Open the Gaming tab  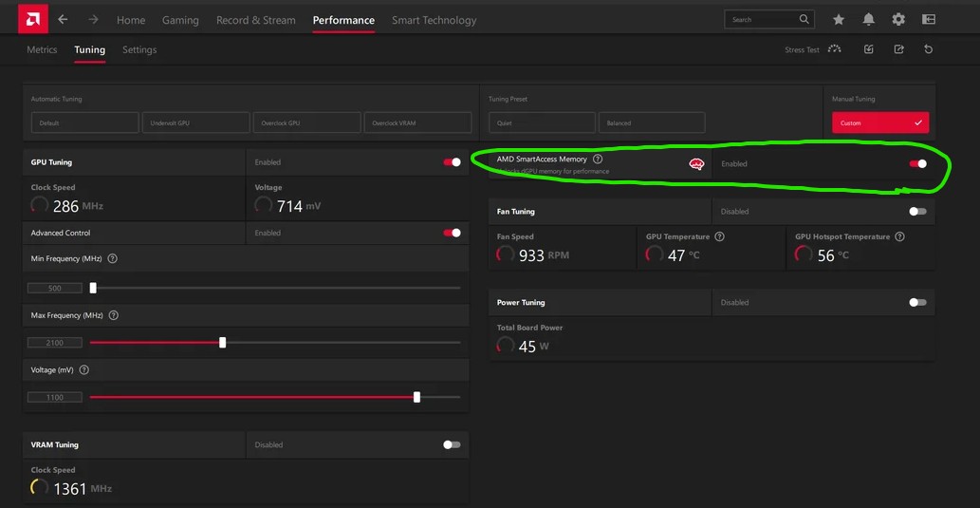180,20
